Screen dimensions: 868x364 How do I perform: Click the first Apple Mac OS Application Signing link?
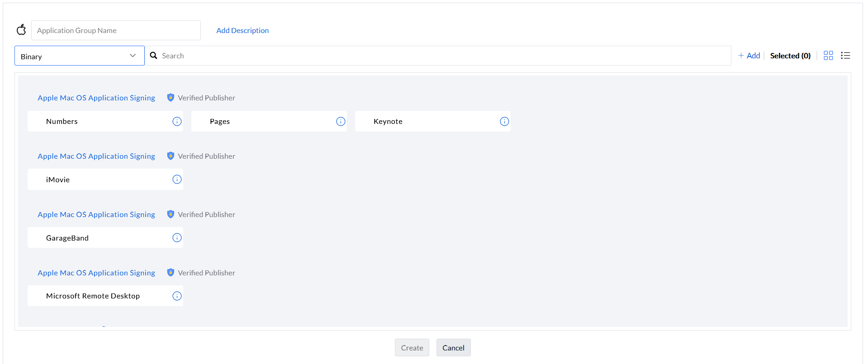(x=96, y=98)
